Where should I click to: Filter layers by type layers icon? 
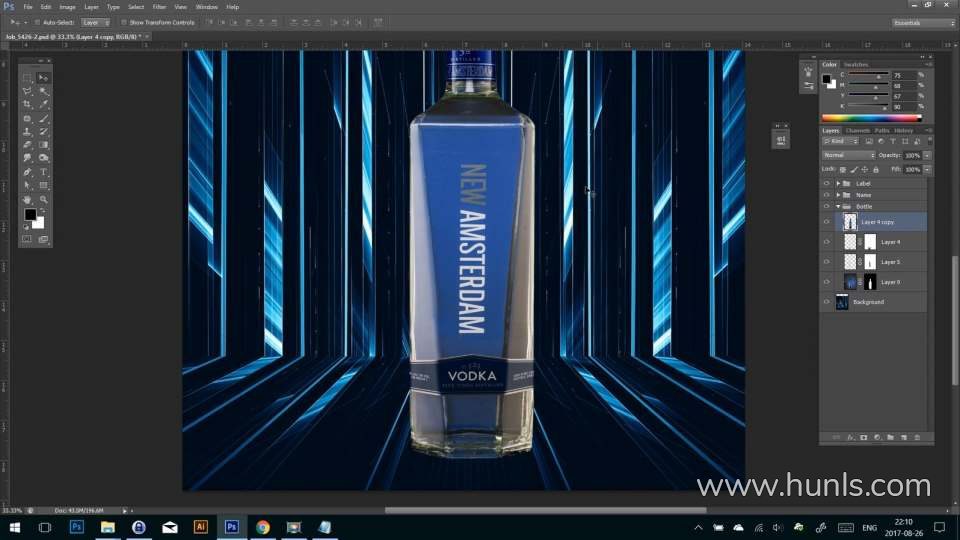pyautogui.click(x=893, y=141)
